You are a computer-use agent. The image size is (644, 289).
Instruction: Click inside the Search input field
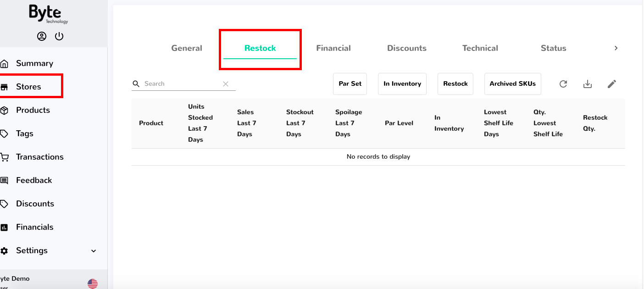[x=179, y=83]
